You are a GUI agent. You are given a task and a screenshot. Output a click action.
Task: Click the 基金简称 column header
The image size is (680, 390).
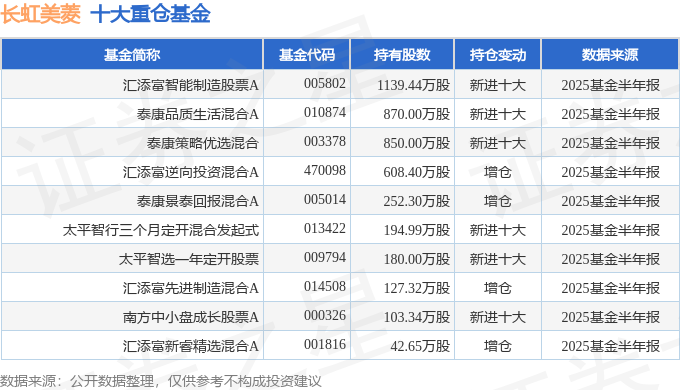point(132,55)
